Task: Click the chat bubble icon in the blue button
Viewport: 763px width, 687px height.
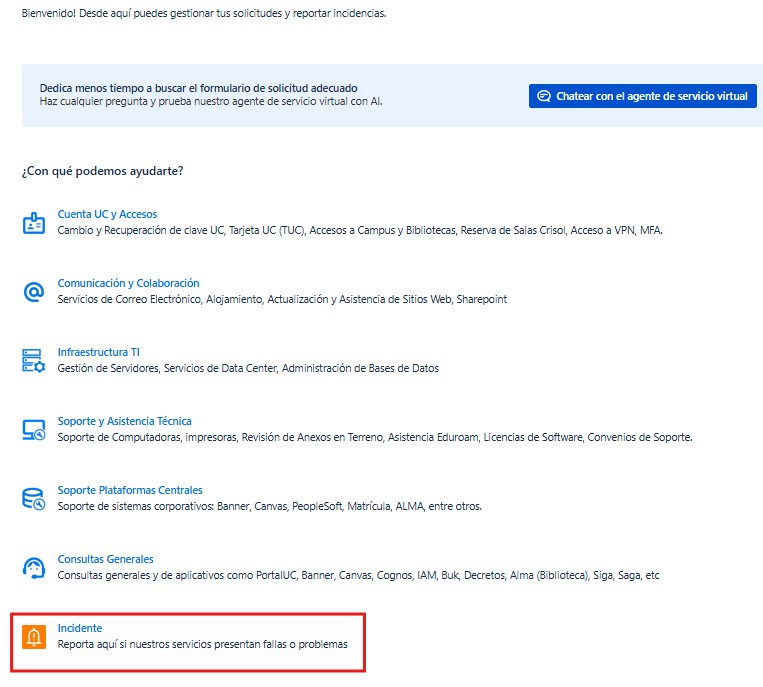Action: (x=544, y=96)
